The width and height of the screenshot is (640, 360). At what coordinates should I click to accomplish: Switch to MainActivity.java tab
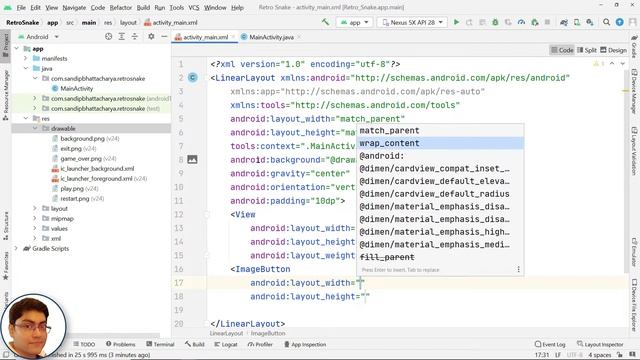tap(271, 37)
